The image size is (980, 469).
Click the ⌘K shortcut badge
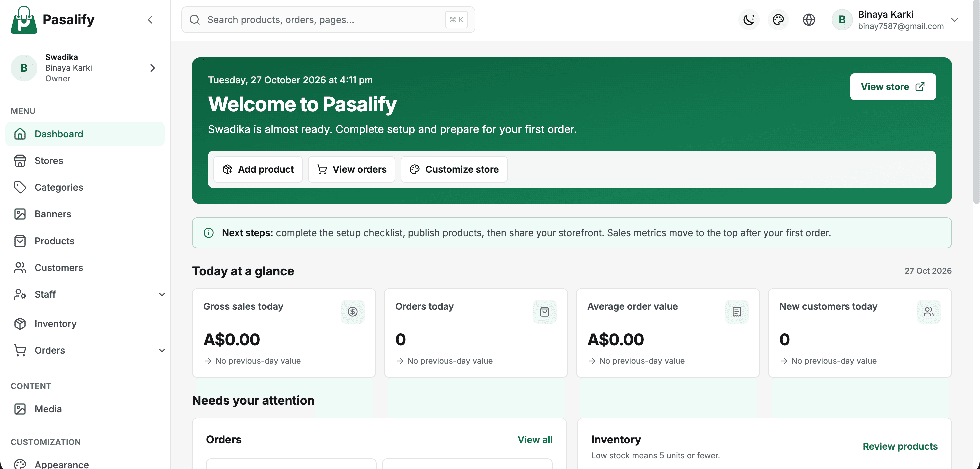tap(456, 20)
